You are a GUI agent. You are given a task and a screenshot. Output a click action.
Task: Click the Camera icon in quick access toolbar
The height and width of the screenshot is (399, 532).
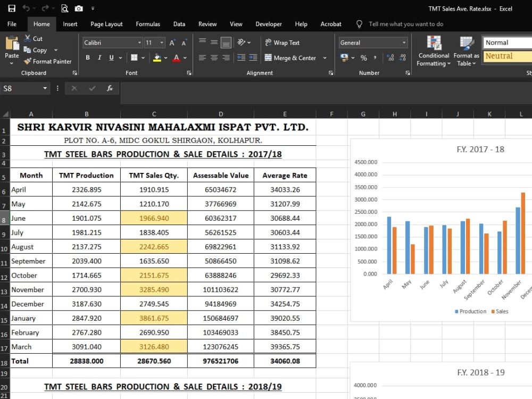79,9
